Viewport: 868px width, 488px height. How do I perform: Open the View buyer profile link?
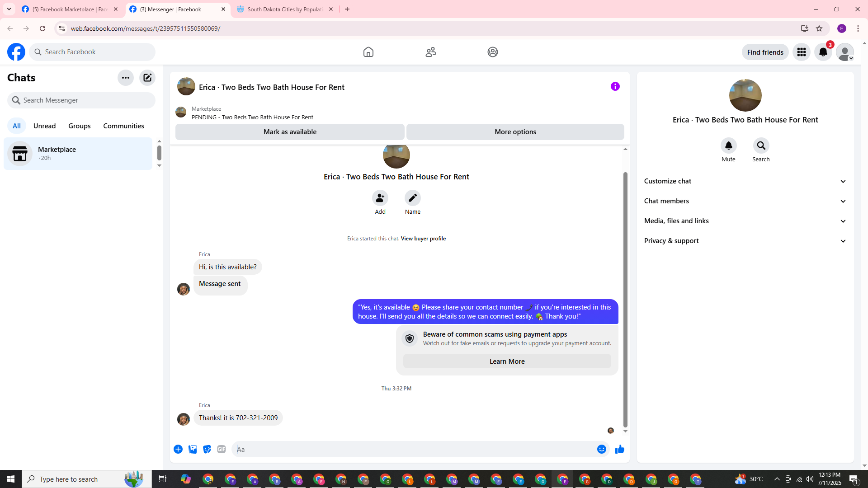tap(423, 239)
